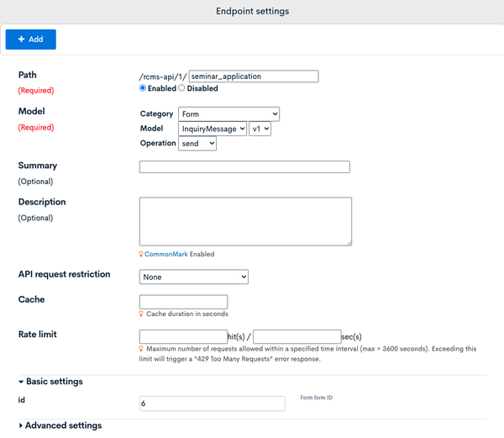
Task: Click the lightbulb icon beside Maximum number hint
Action: point(141,349)
